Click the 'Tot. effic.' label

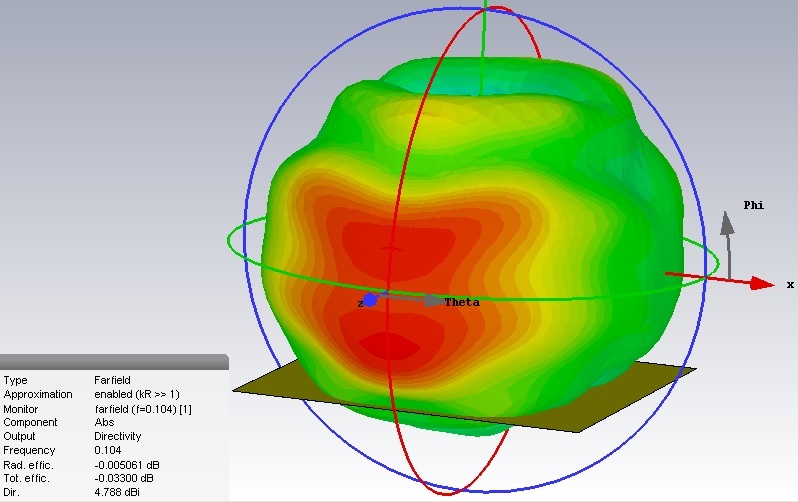[26, 479]
